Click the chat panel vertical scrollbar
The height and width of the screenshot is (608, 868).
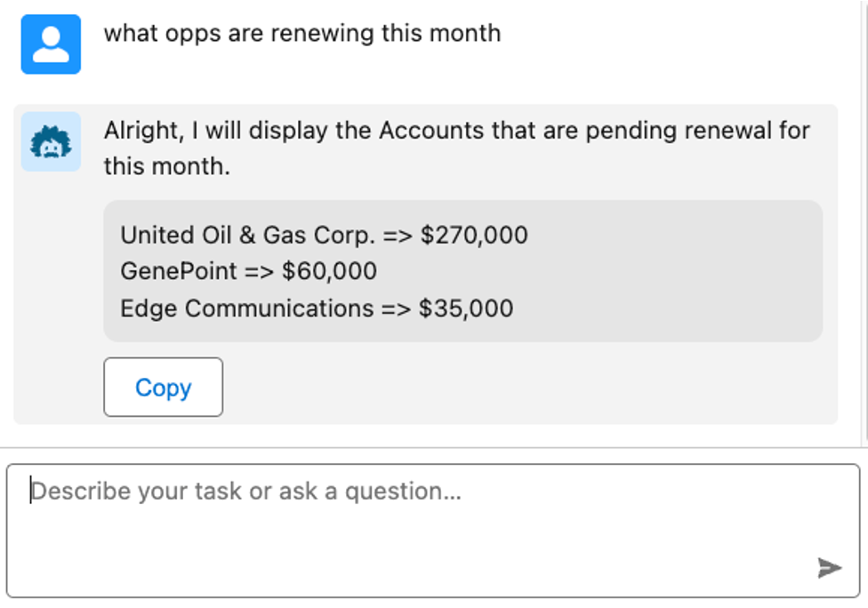point(864,221)
